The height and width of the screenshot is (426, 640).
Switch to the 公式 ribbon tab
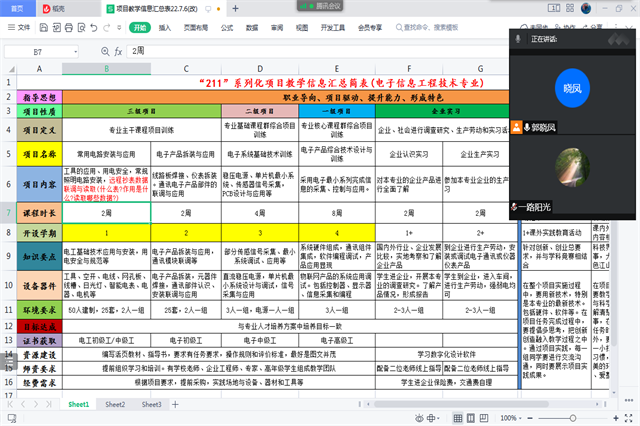(x=227, y=28)
